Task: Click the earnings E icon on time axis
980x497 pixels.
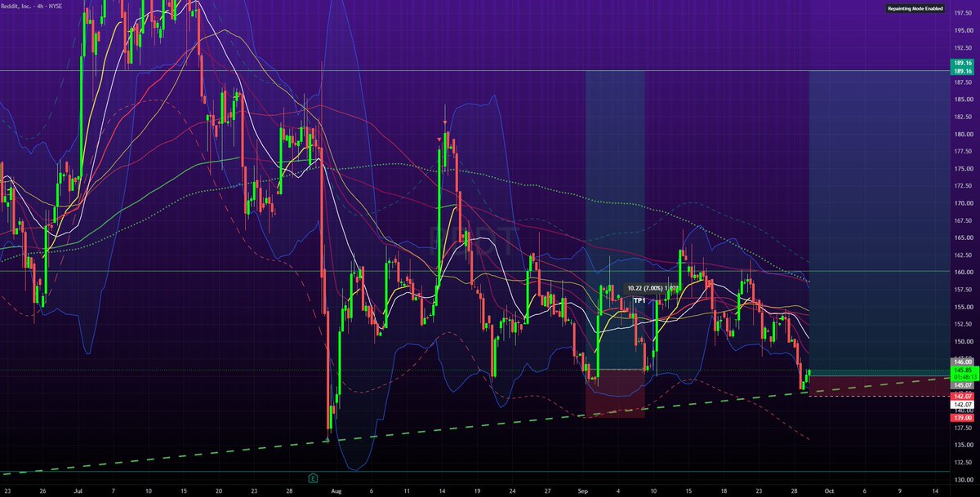Action: click(x=313, y=476)
